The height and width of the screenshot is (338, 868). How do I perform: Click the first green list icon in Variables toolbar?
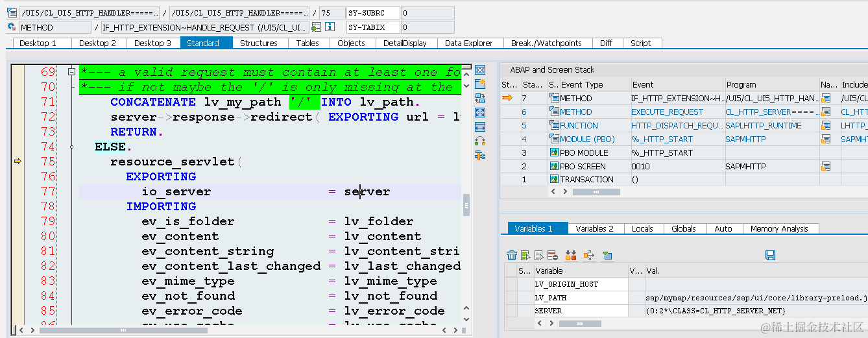tap(525, 256)
